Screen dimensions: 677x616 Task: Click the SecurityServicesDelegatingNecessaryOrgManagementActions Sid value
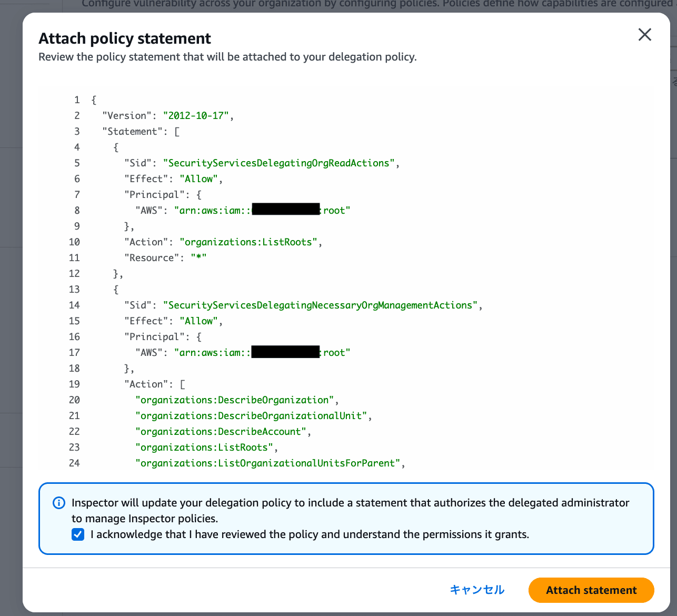point(320,305)
